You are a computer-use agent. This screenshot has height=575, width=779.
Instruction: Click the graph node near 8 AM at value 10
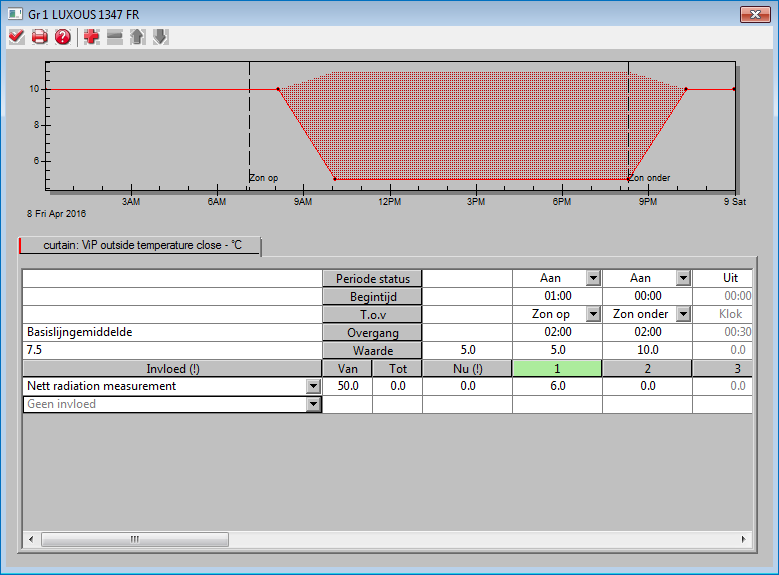point(278,89)
